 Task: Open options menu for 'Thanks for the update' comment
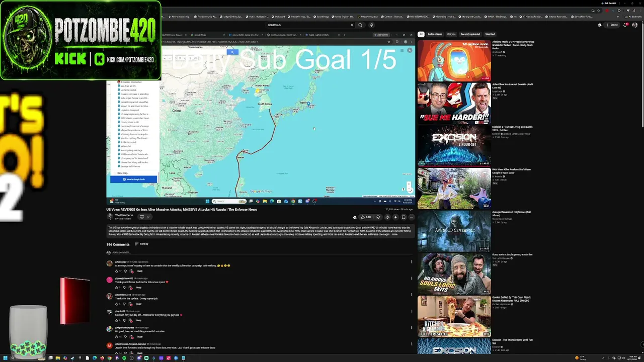(x=412, y=295)
